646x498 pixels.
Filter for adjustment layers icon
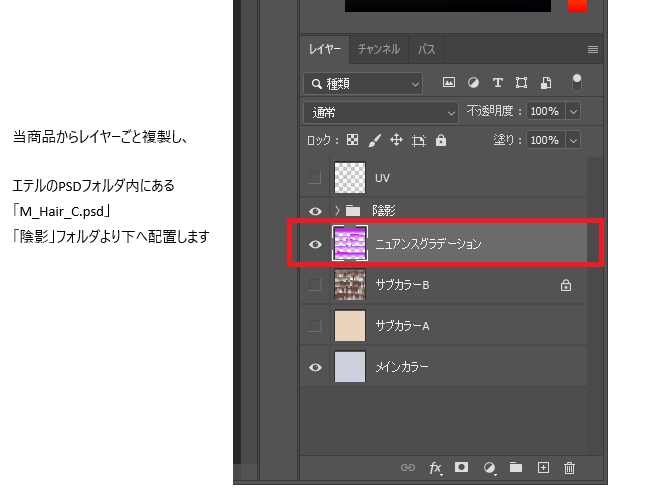coord(473,83)
